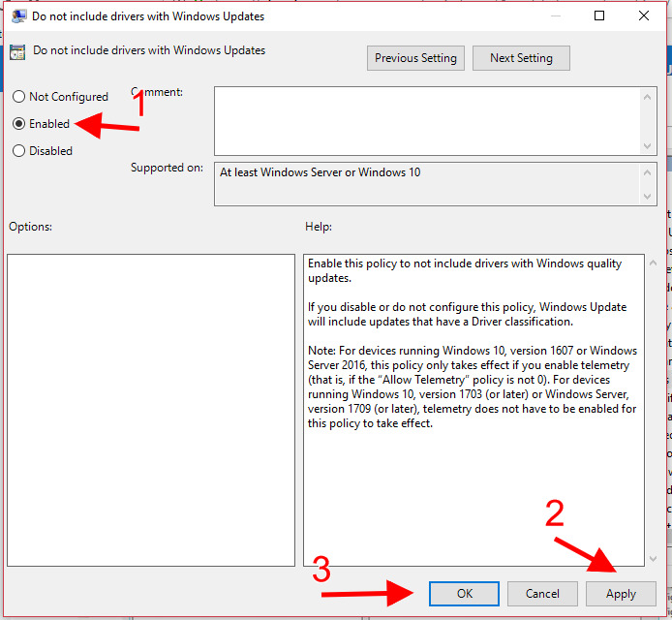
Task: Click the 'Options:' label
Action: coord(30,227)
